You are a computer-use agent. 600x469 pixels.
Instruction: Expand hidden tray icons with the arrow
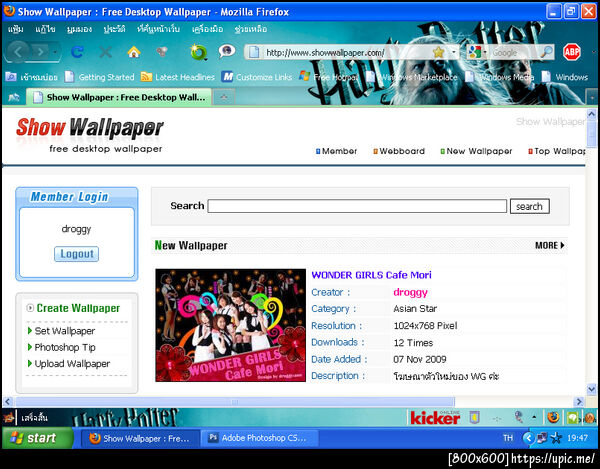tap(528, 438)
